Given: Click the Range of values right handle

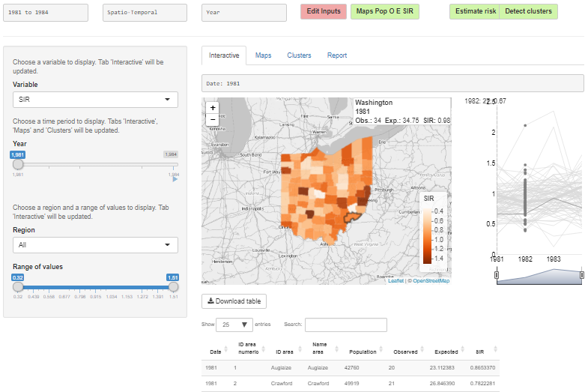Looking at the screenshot, I should coord(174,286).
